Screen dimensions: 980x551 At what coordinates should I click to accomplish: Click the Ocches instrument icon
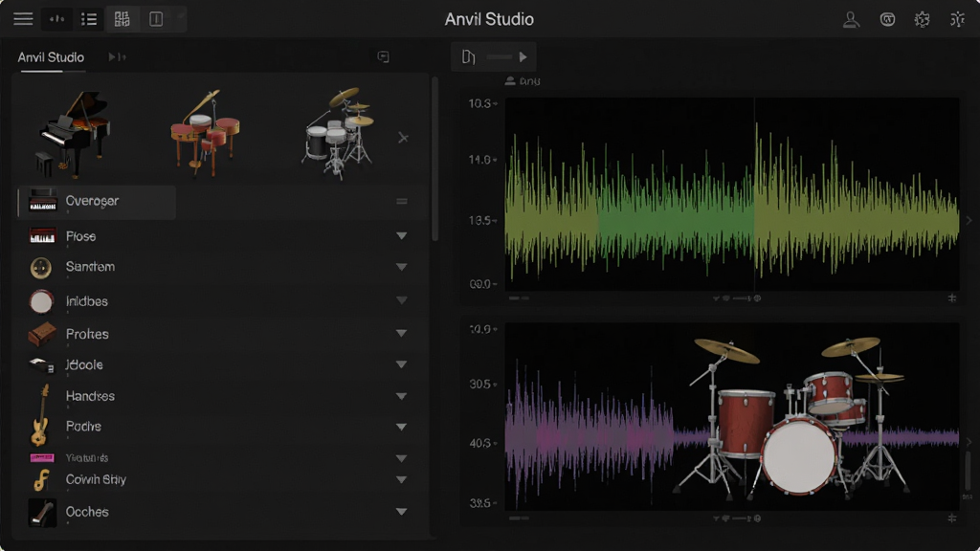tap(42, 513)
